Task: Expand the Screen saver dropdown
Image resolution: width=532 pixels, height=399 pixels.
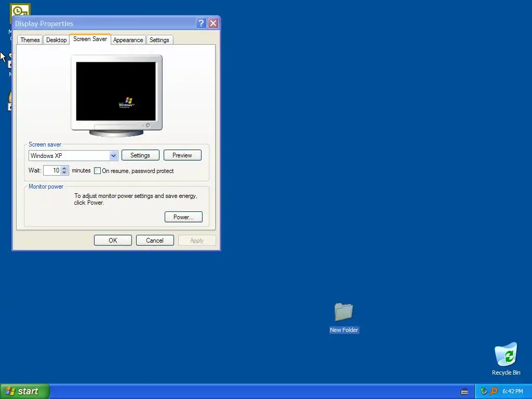Action: 113,156
